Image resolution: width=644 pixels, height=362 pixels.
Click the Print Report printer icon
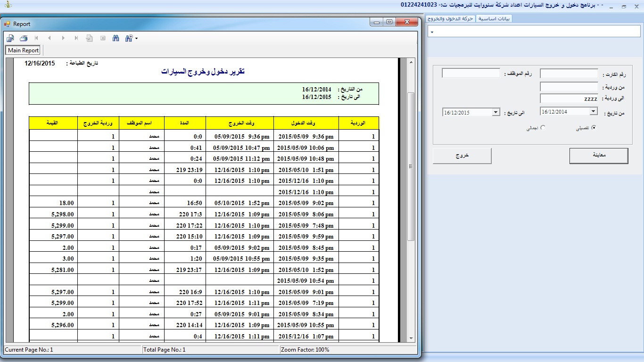[x=24, y=38]
